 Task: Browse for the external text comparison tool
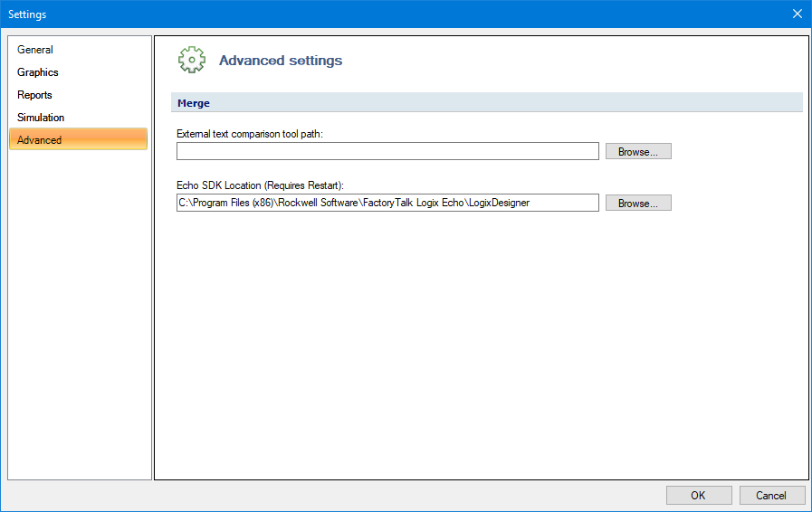pyautogui.click(x=638, y=152)
